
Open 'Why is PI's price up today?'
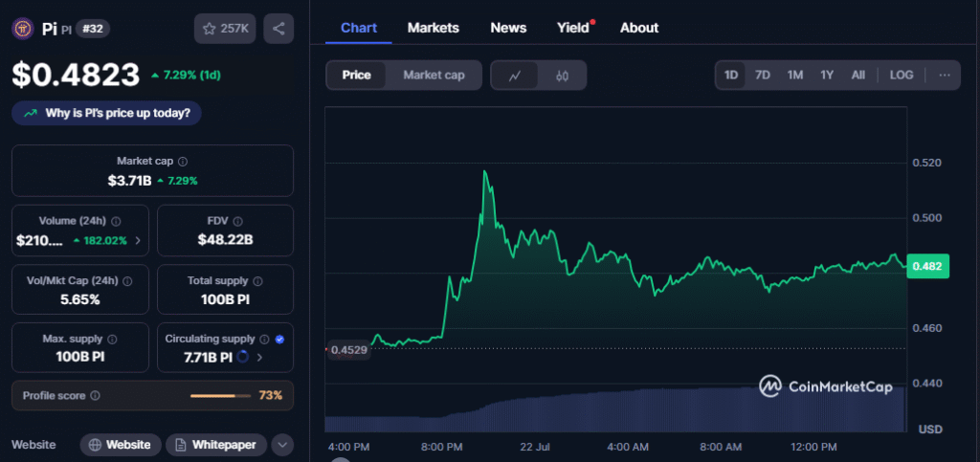[x=106, y=114]
